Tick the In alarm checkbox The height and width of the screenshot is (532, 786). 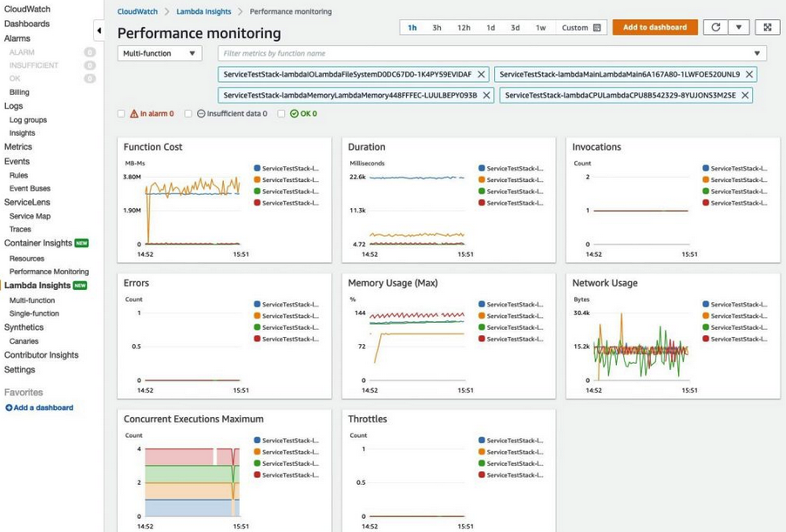click(x=121, y=114)
